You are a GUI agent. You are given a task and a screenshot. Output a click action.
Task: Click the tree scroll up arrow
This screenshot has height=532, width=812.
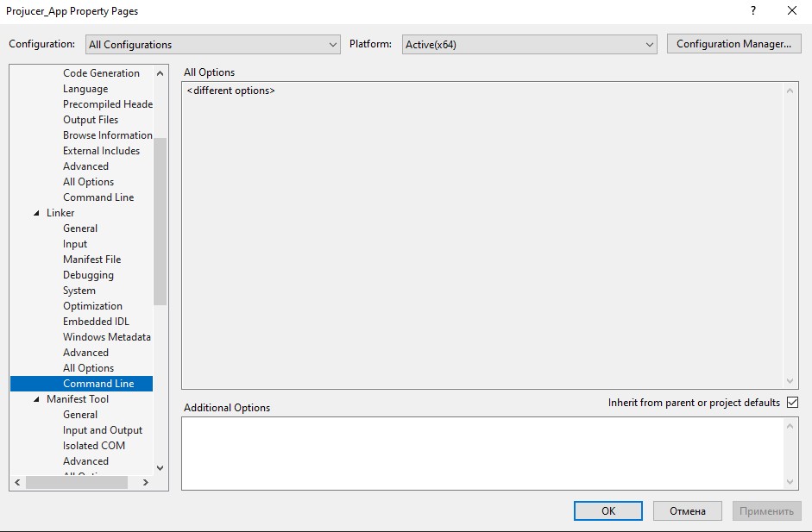click(160, 73)
